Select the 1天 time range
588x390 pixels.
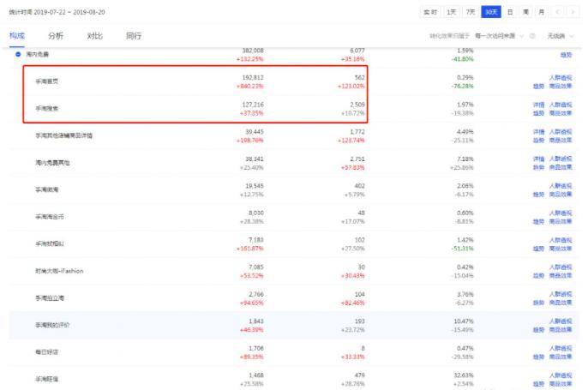pos(452,12)
